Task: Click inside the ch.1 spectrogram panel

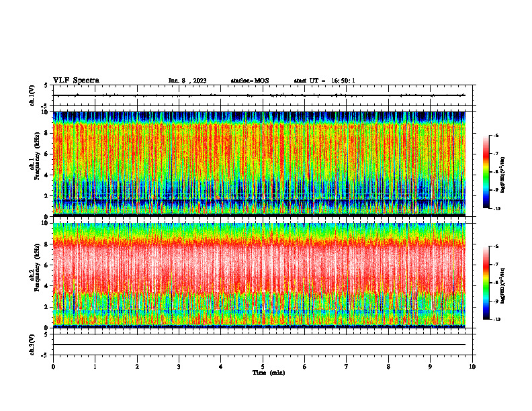Action: (x=259, y=164)
